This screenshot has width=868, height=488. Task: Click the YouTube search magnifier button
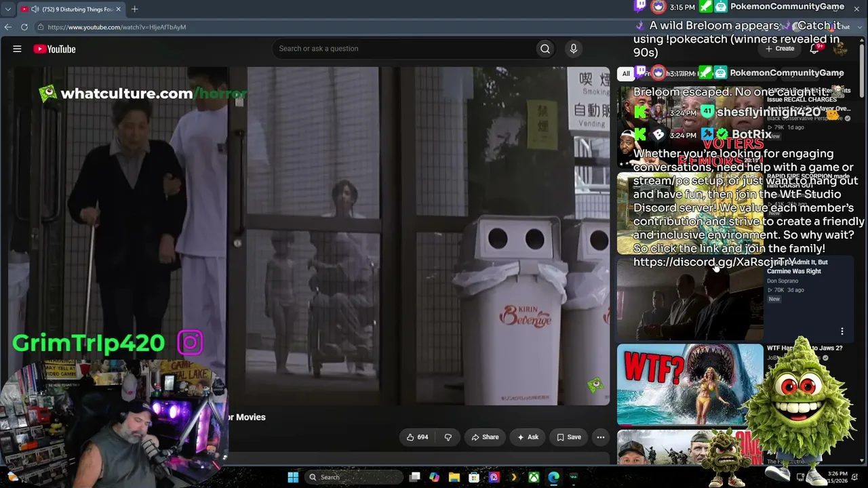[x=545, y=49]
